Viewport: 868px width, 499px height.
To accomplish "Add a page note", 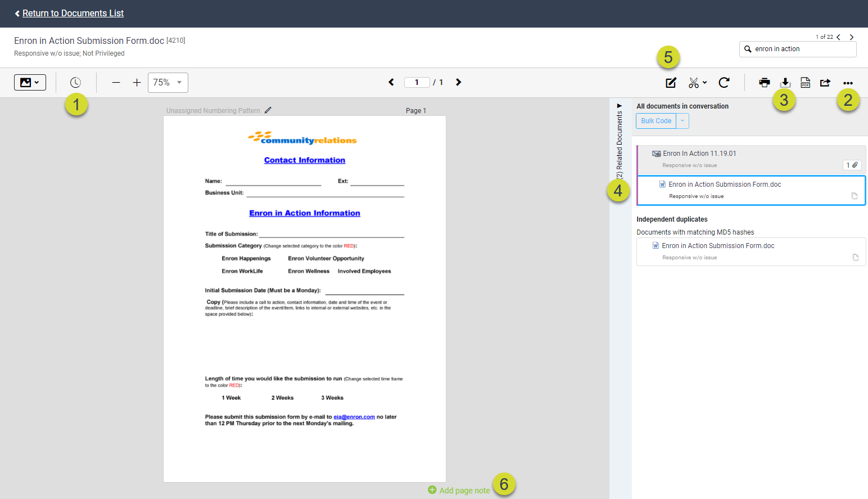I will tap(459, 490).
